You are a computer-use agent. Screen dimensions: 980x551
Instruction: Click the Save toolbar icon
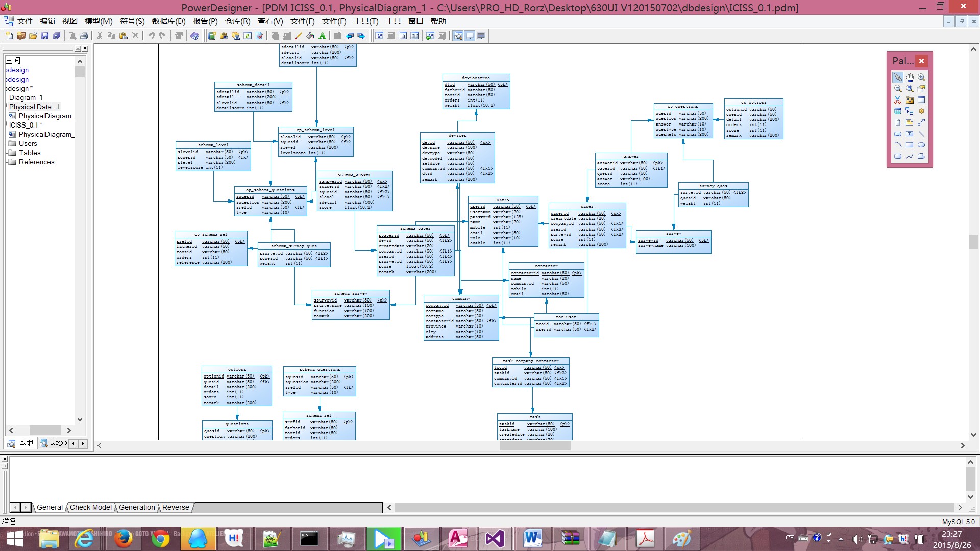(x=45, y=36)
